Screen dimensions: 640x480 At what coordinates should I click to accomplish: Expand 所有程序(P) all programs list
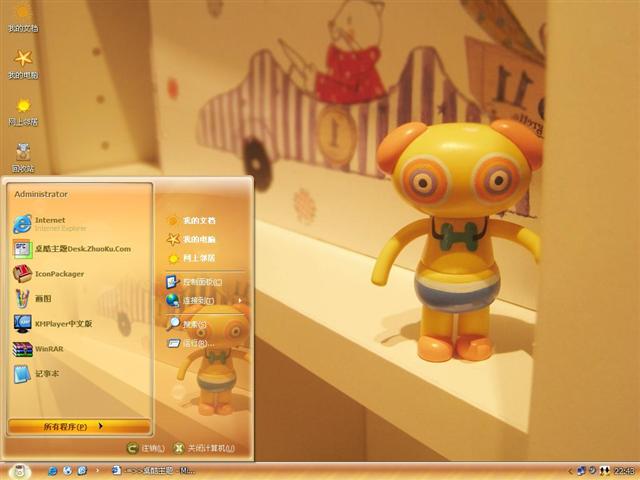click(78, 427)
